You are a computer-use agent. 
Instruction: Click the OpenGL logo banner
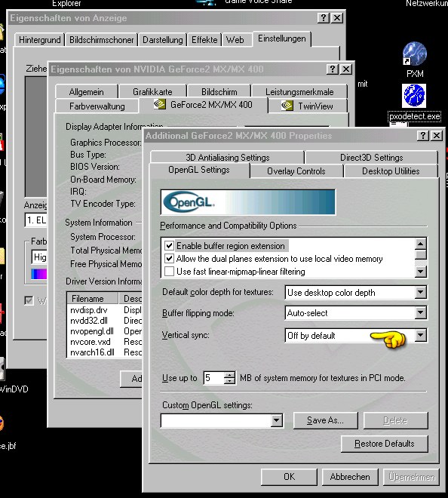click(248, 202)
